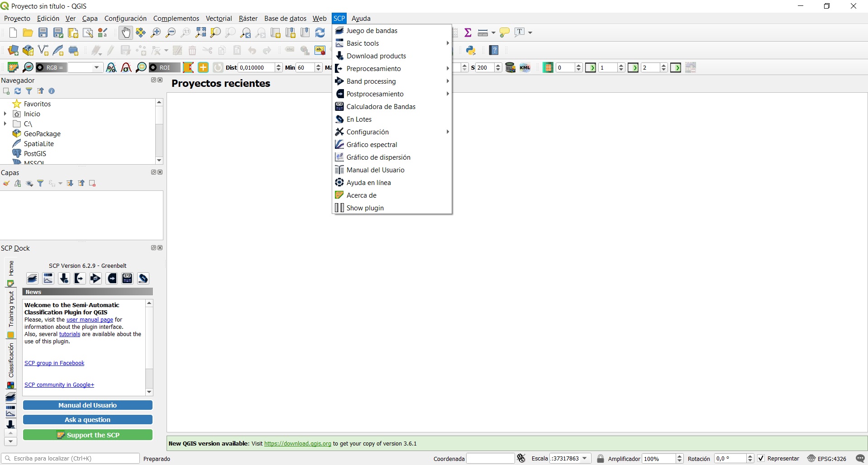
Task: Open the download.qgis.org link
Action: [x=297, y=444]
